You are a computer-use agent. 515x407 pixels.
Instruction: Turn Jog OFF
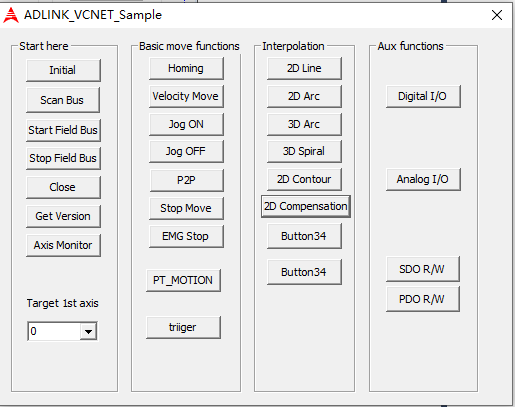pyautogui.click(x=186, y=151)
